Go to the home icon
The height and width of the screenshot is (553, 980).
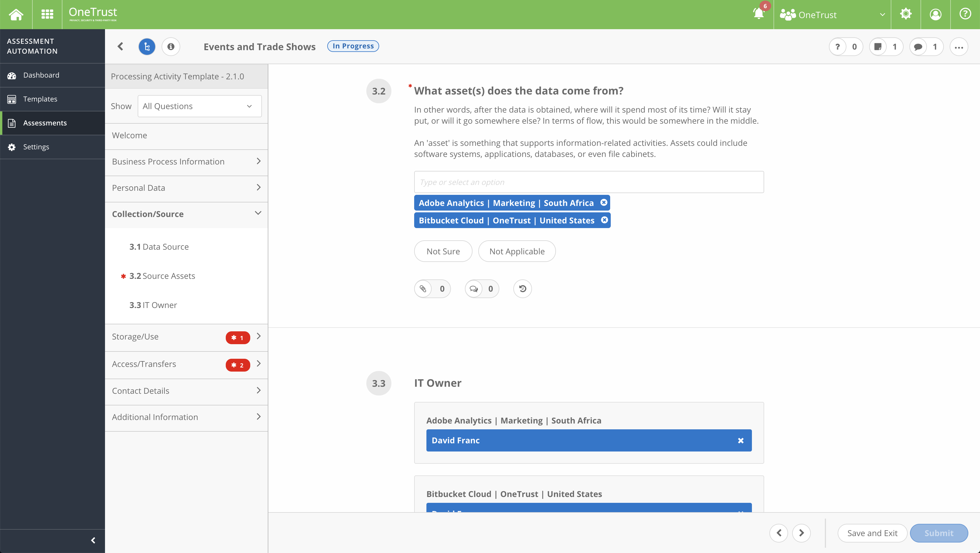coord(16,15)
